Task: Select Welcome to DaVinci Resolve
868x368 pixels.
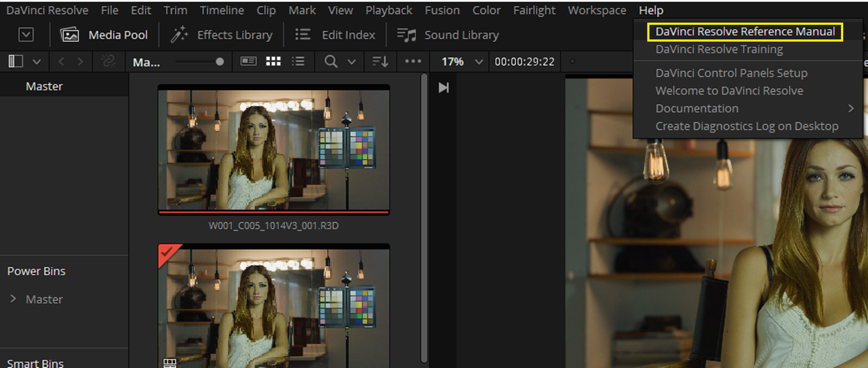Action: (730, 91)
